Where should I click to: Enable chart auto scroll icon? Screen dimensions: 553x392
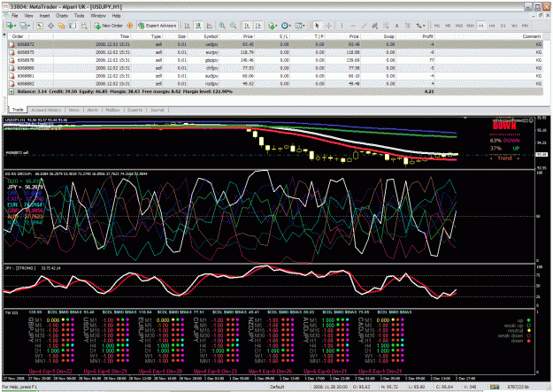tap(247, 26)
